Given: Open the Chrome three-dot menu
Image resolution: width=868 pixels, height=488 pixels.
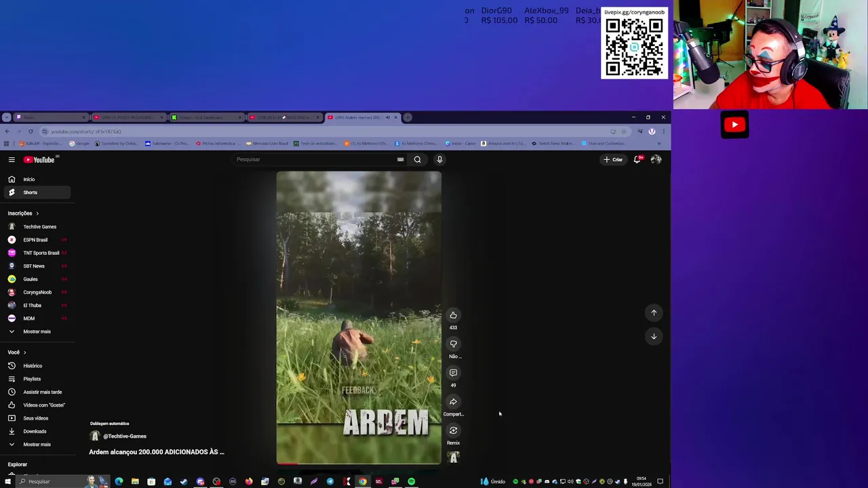Looking at the screenshot, I should pos(663,131).
